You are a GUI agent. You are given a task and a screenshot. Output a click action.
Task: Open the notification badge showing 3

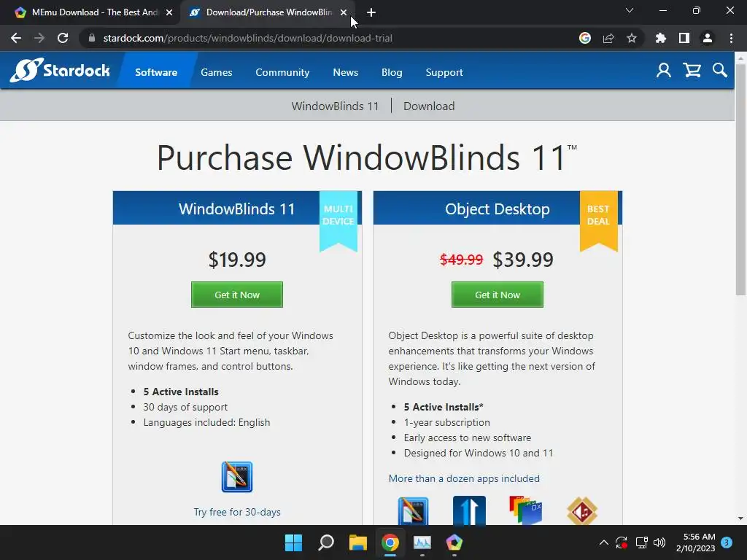coord(727,542)
